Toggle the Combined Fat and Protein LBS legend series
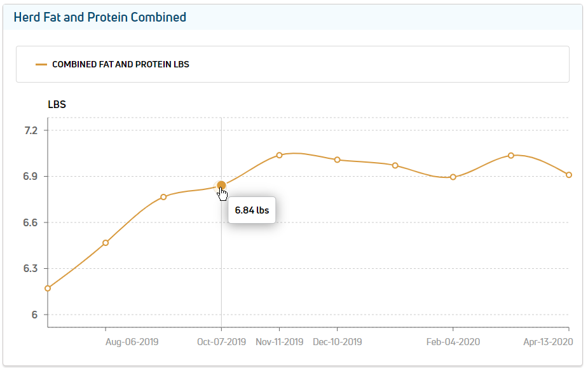Screen dimensions: 588x368 click(120, 64)
